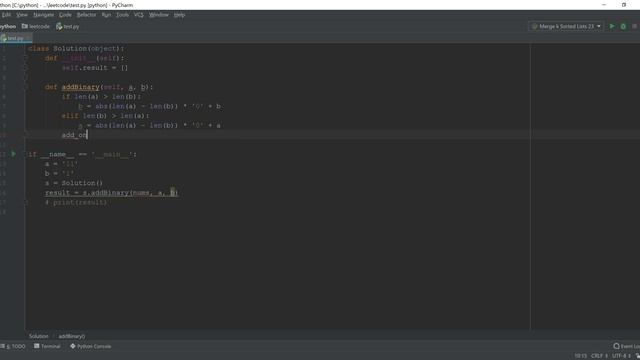The height and width of the screenshot is (360, 640).
Task: Open the View menu
Action: coord(22,15)
